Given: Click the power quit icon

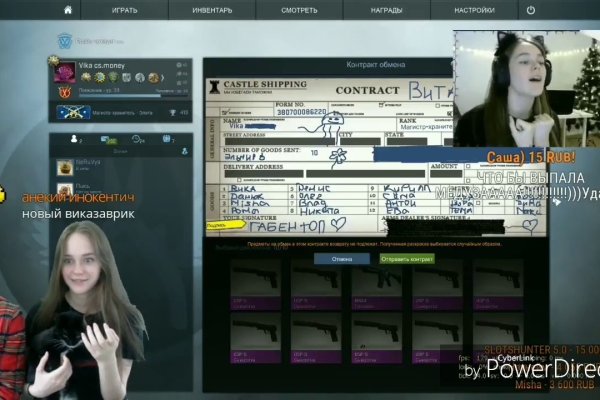Looking at the screenshot, I should coord(530,9).
